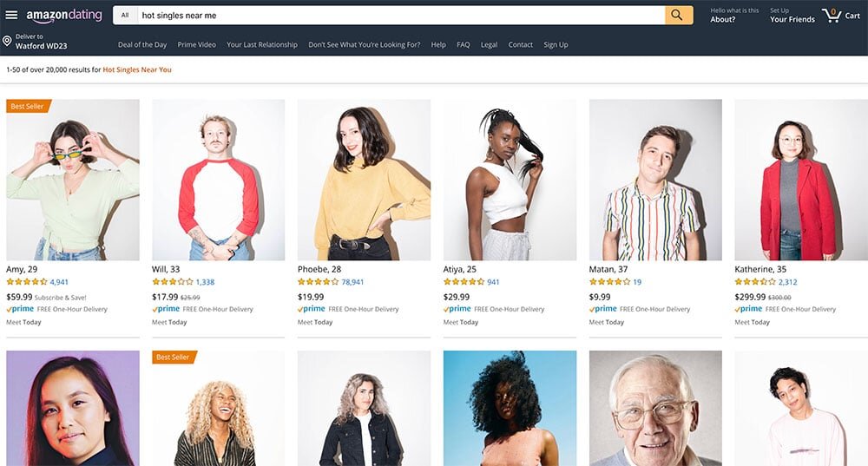Screen dimensions: 868x466
Task: Open the hamburger menu icon
Action: 11,15
